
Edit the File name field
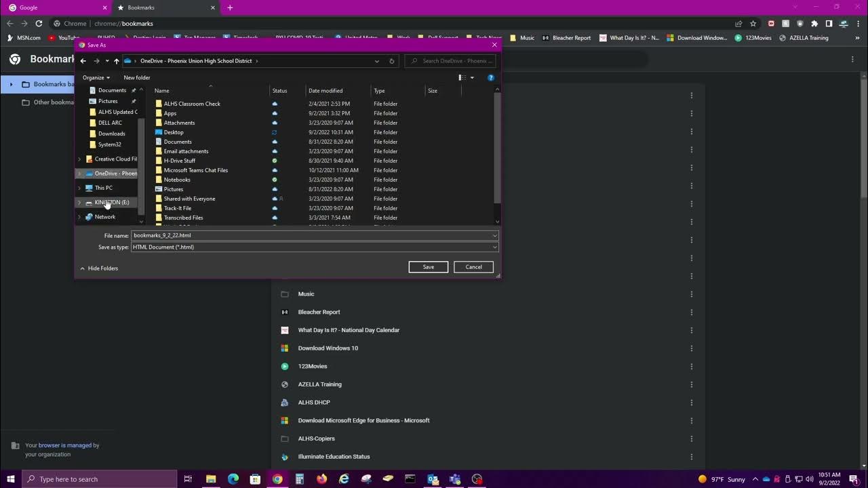click(315, 236)
